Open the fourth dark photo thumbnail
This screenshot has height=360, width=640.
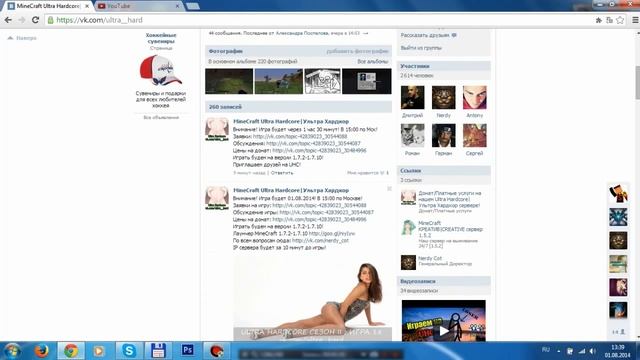pyautogui.click(x=367, y=81)
